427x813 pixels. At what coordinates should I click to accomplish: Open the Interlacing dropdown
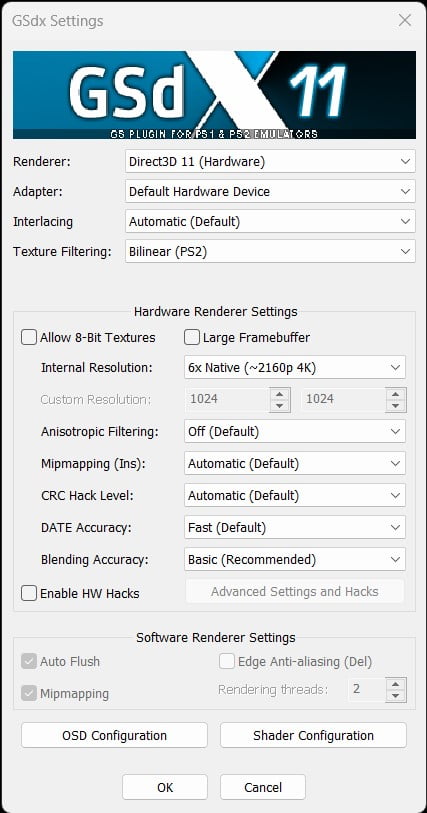270,221
